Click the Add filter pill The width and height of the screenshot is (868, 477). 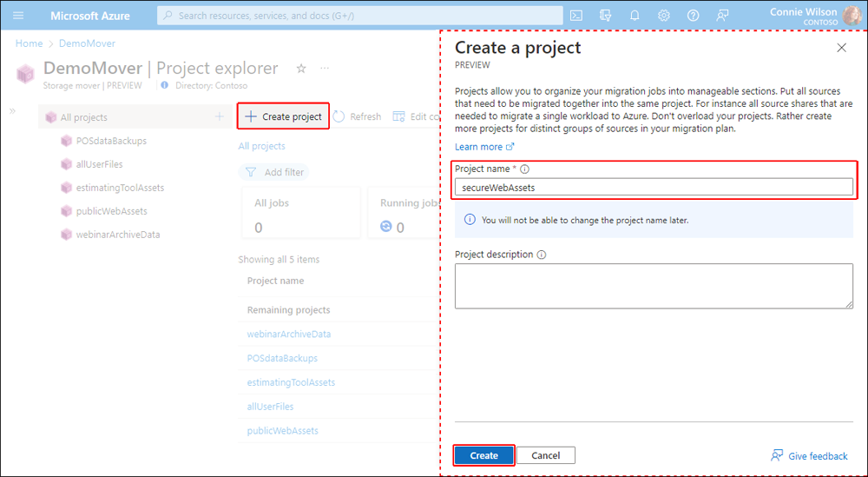[x=274, y=172]
